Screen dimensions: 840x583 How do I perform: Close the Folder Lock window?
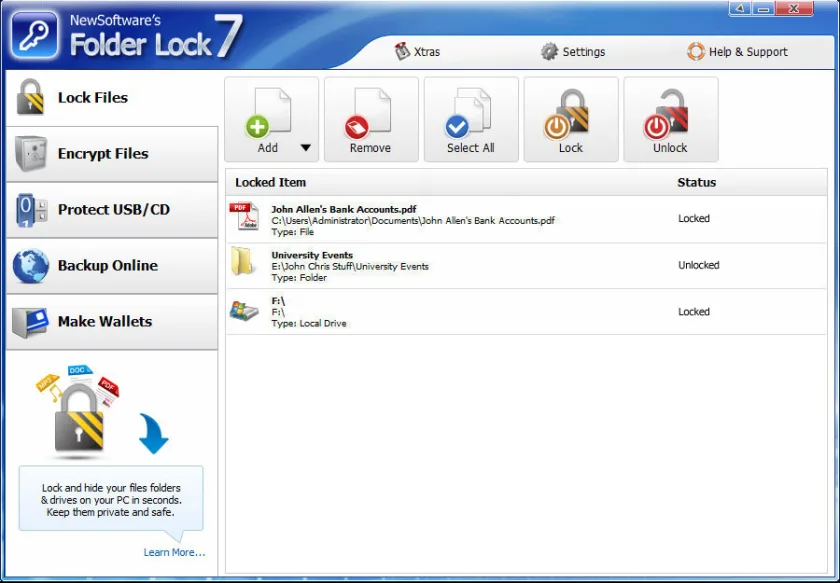coord(794,9)
